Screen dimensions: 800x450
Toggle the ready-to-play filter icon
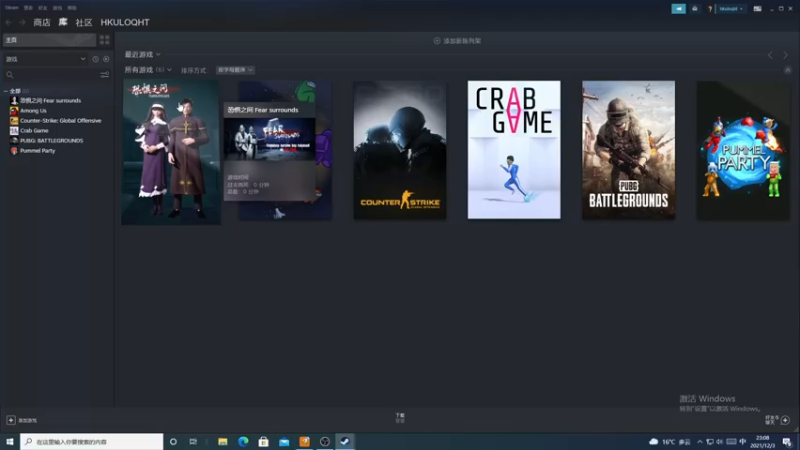click(x=106, y=59)
